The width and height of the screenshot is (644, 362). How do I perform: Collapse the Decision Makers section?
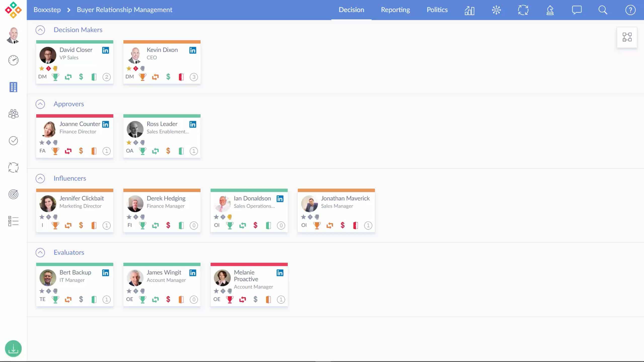(x=40, y=30)
